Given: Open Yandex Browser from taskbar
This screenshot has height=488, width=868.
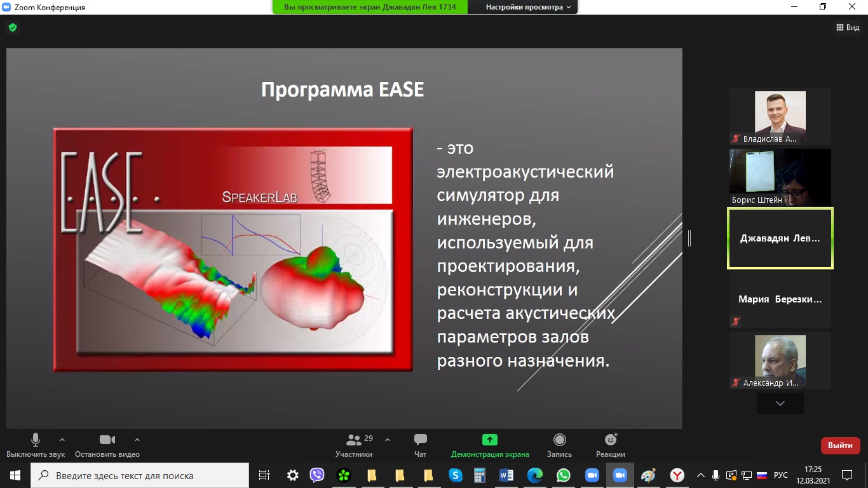Looking at the screenshot, I should point(678,475).
